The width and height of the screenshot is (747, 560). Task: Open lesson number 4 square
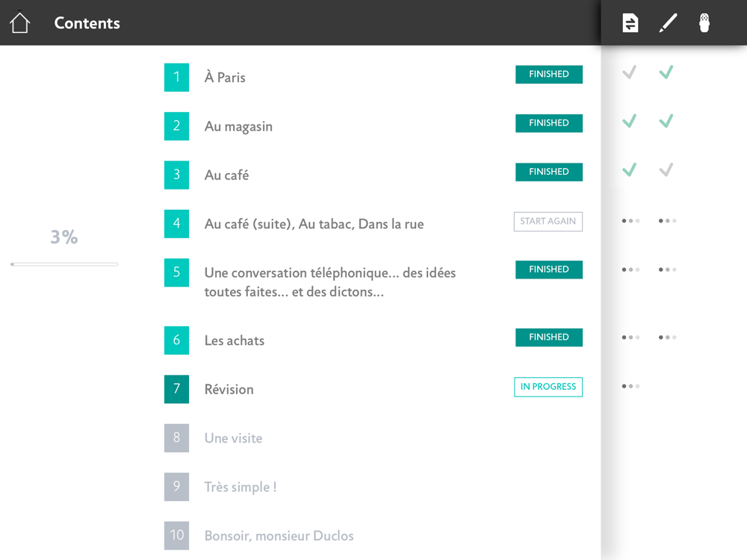(x=176, y=223)
